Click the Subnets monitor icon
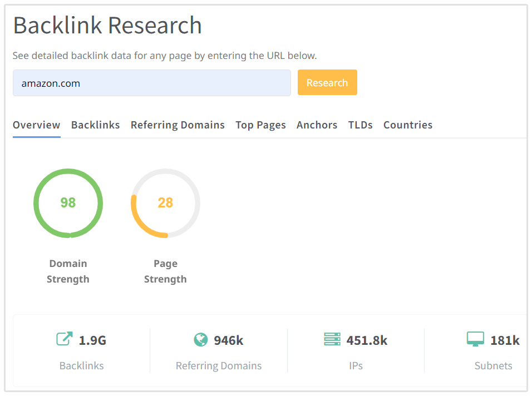The image size is (532, 396). [x=475, y=339]
